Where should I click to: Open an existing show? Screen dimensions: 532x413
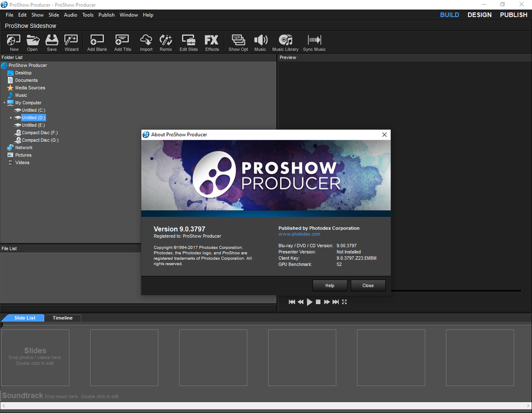pos(33,43)
